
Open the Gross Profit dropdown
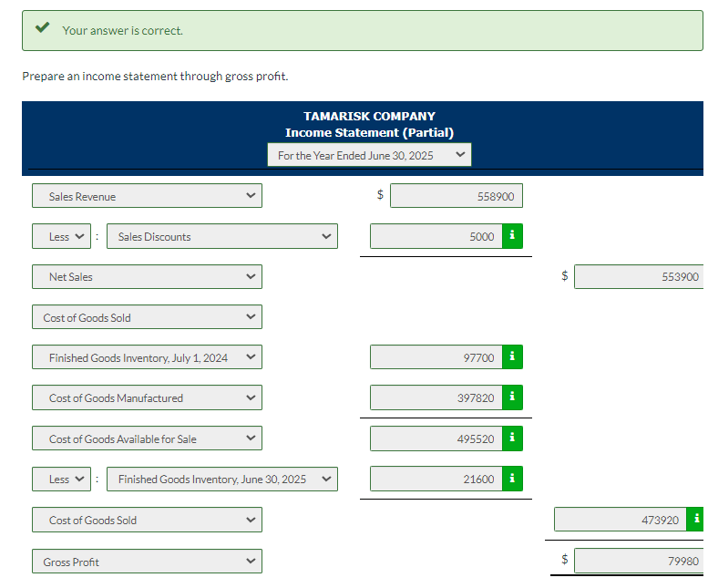point(148,562)
